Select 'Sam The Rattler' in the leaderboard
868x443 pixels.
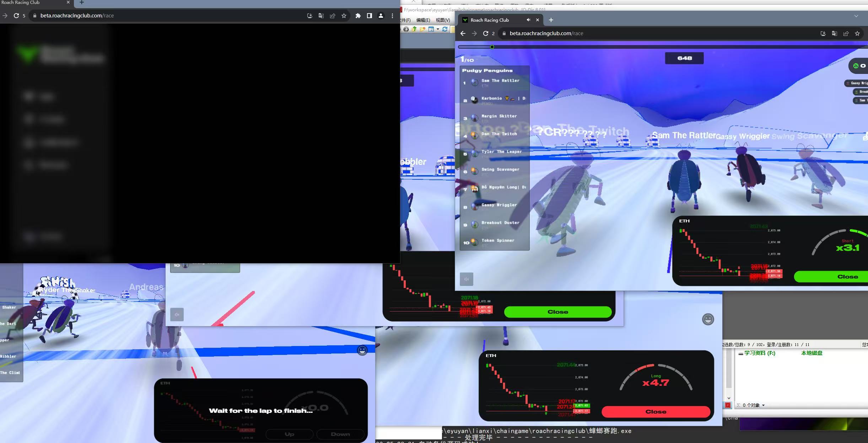(x=495, y=83)
